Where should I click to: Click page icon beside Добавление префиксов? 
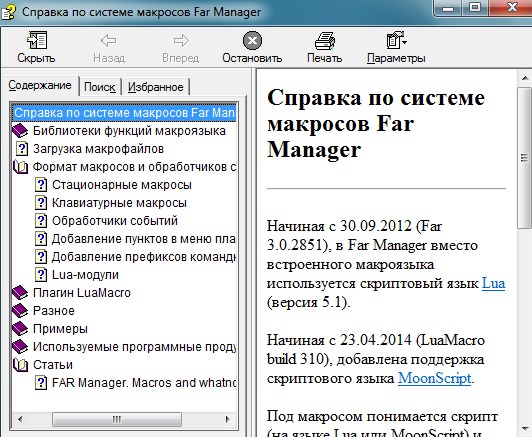click(41, 256)
